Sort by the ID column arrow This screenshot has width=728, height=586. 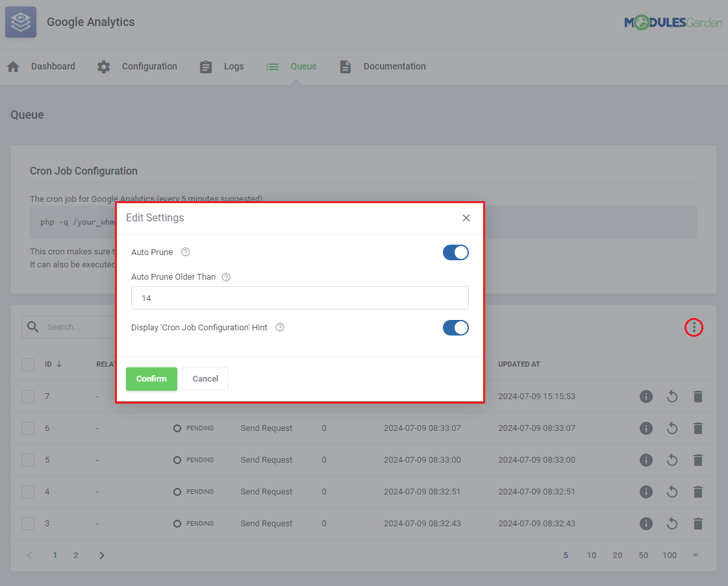click(x=59, y=364)
